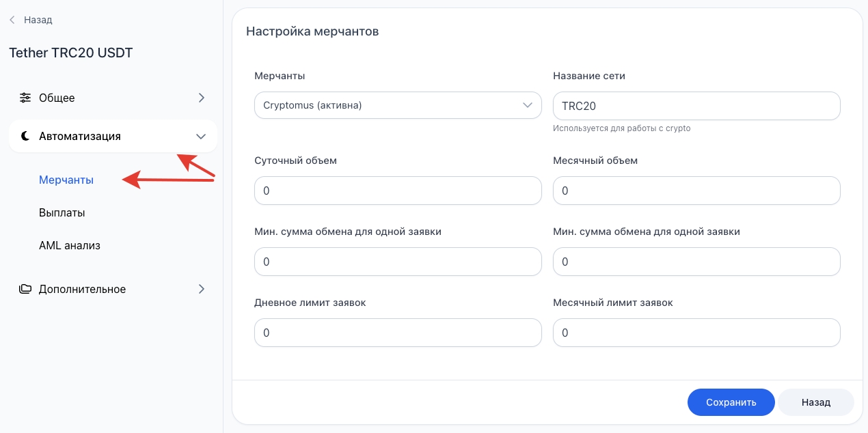Click the folder icon beside Дополнительное

pos(25,289)
